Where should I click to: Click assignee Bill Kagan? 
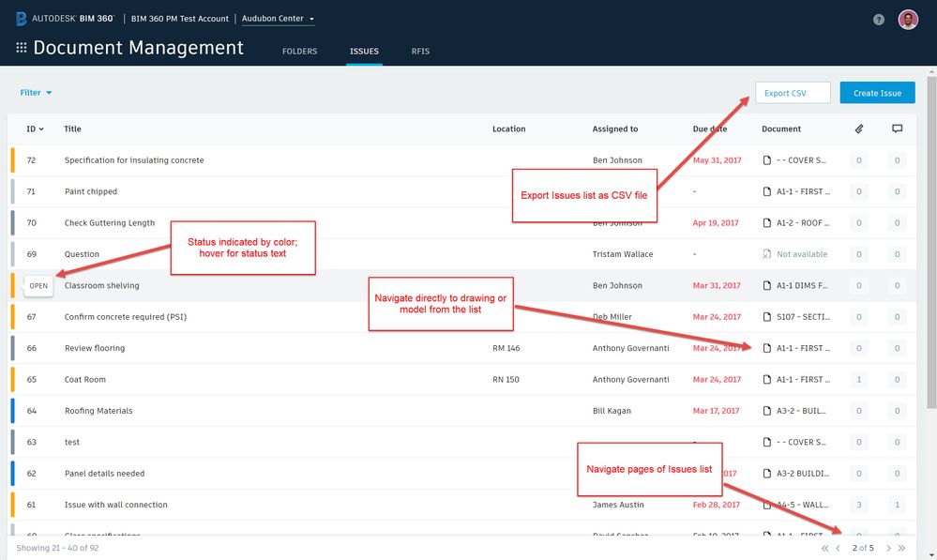[612, 411]
